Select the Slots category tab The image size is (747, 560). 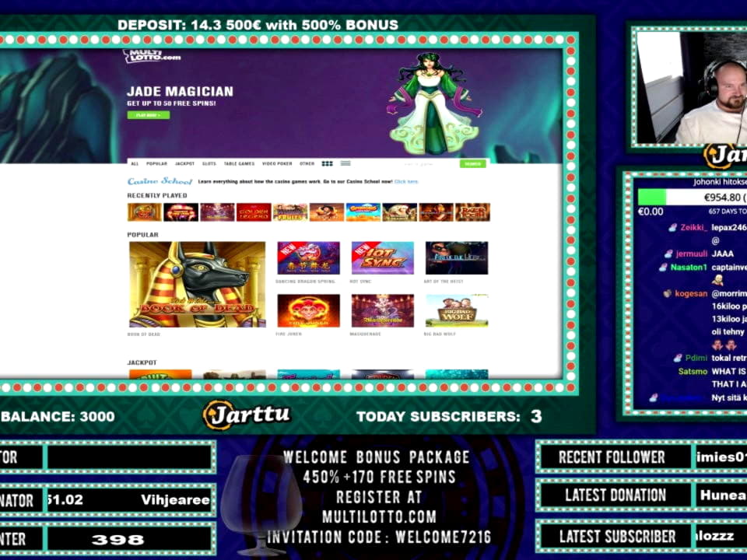[209, 164]
